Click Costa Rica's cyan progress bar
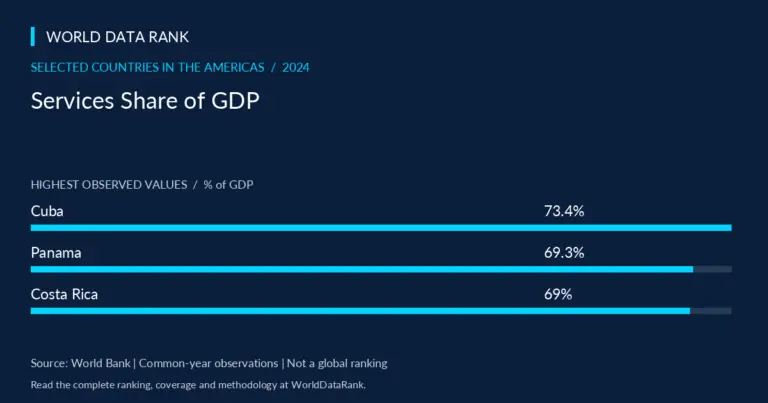The height and width of the screenshot is (403, 768). 360,311
